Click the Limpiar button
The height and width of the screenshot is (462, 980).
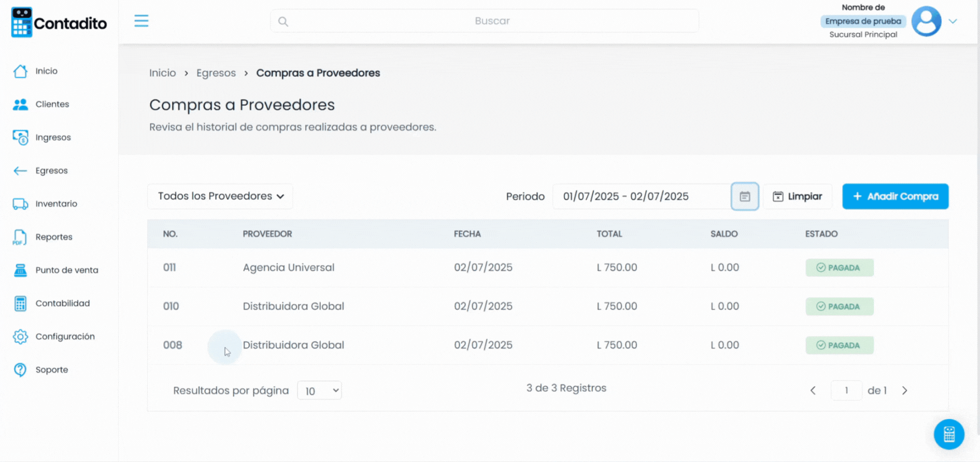798,197
